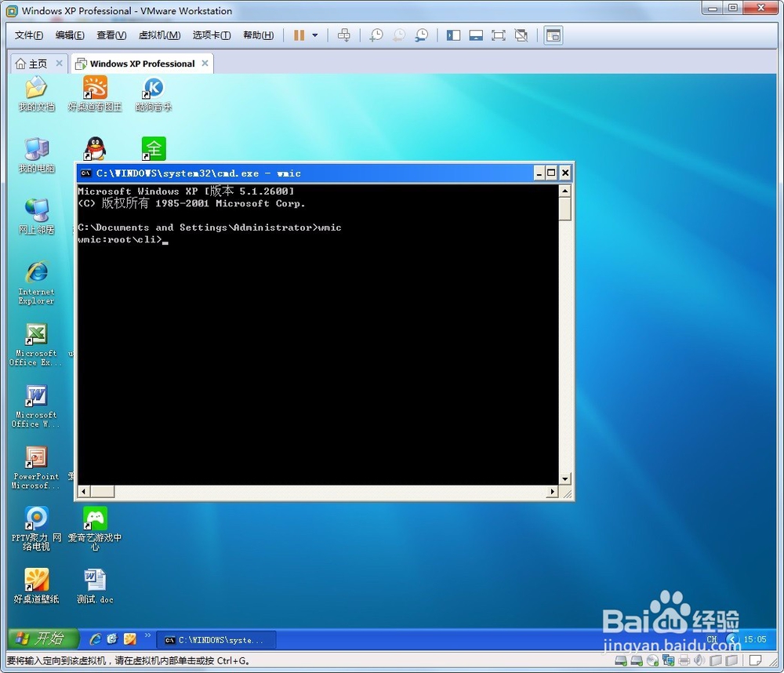Open the 帮助(H) menu
This screenshot has height=673, width=784.
pos(259,35)
